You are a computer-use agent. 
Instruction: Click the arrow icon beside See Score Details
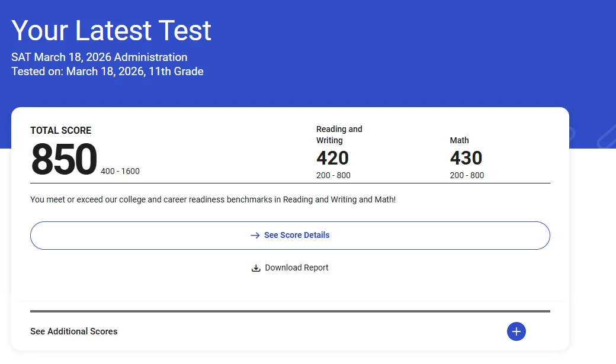pyautogui.click(x=255, y=236)
